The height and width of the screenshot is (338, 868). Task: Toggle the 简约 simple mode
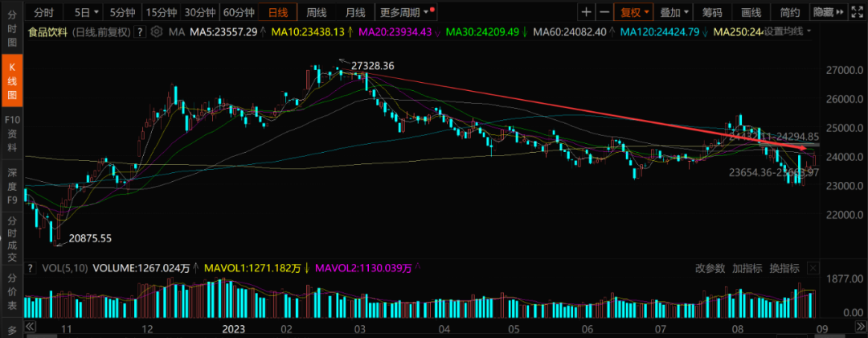point(790,12)
